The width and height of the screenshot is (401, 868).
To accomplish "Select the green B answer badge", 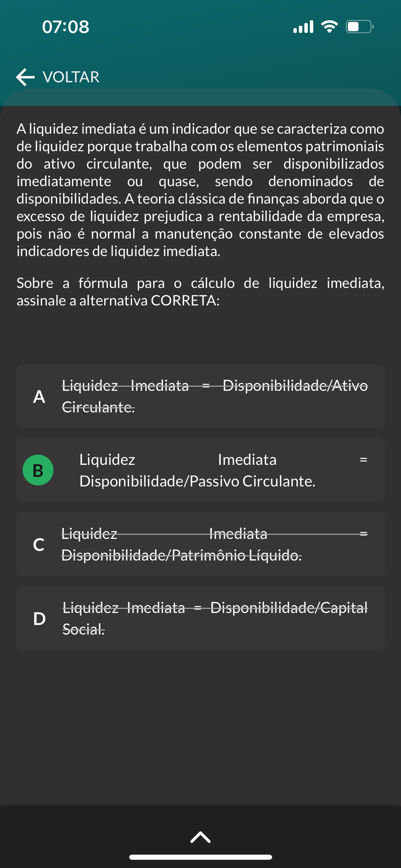I will click(x=38, y=470).
